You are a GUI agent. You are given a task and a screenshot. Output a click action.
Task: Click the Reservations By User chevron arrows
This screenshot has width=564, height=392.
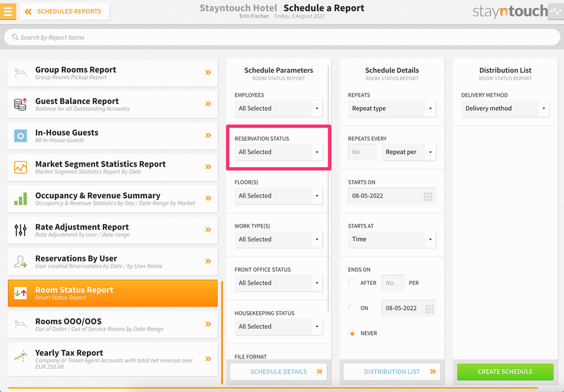(x=208, y=261)
